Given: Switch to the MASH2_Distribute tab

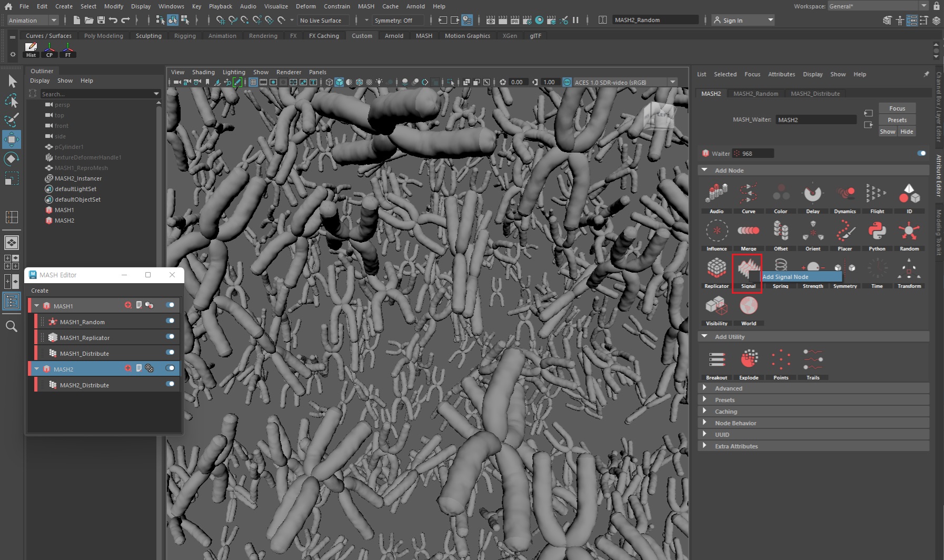Looking at the screenshot, I should (814, 94).
